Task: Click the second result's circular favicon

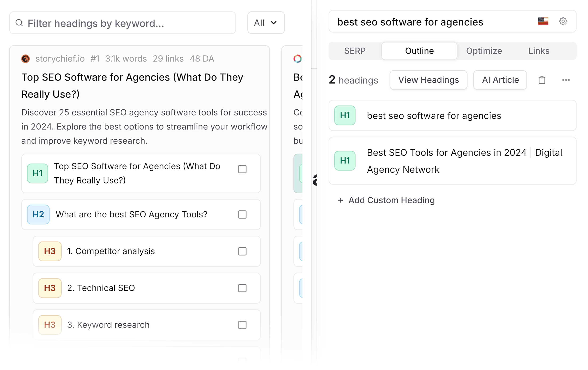Action: [297, 59]
